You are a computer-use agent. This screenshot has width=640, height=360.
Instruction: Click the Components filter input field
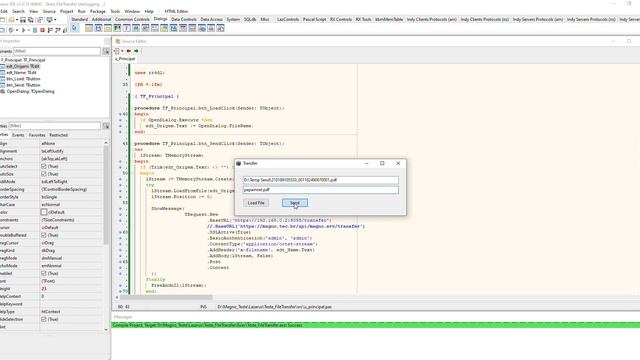pos(57,51)
